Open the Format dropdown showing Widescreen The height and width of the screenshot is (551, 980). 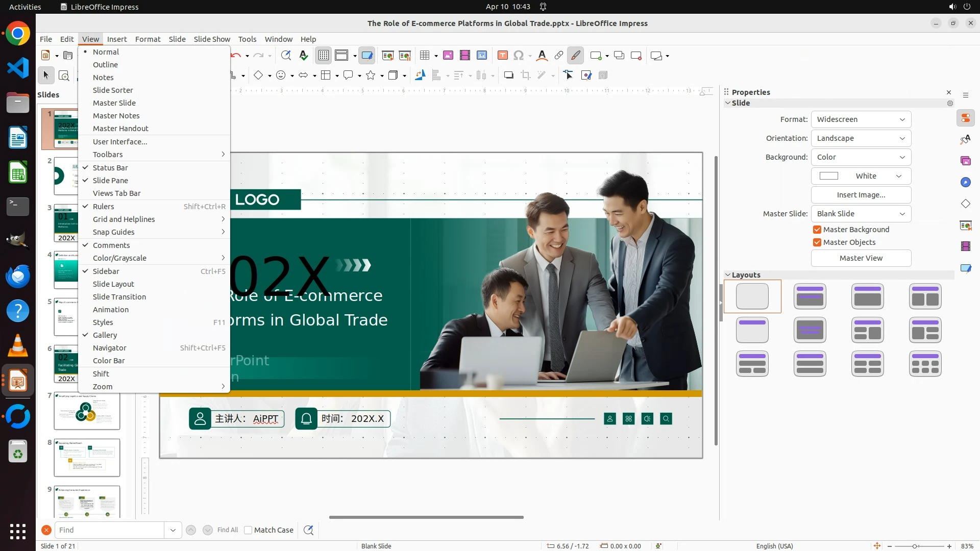pyautogui.click(x=861, y=119)
